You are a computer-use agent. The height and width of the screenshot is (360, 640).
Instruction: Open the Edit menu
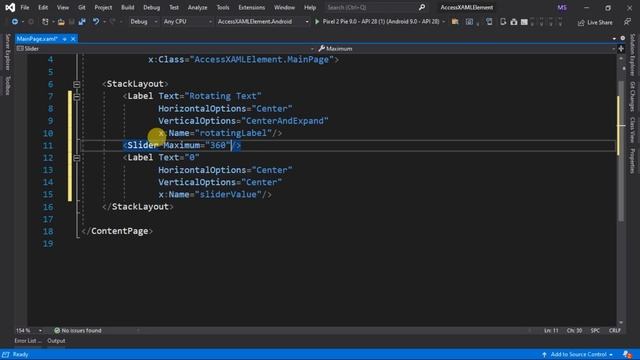click(x=43, y=7)
